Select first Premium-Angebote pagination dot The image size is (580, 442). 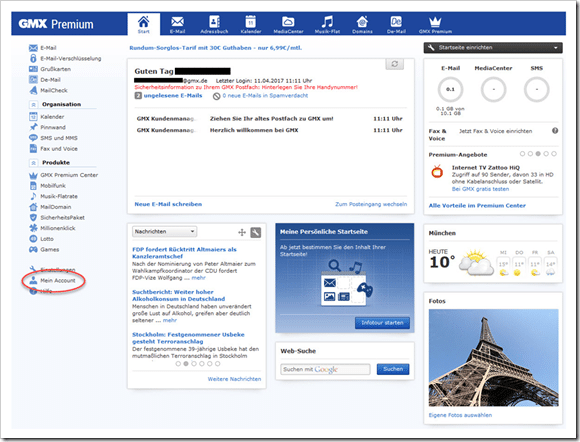click(522, 154)
